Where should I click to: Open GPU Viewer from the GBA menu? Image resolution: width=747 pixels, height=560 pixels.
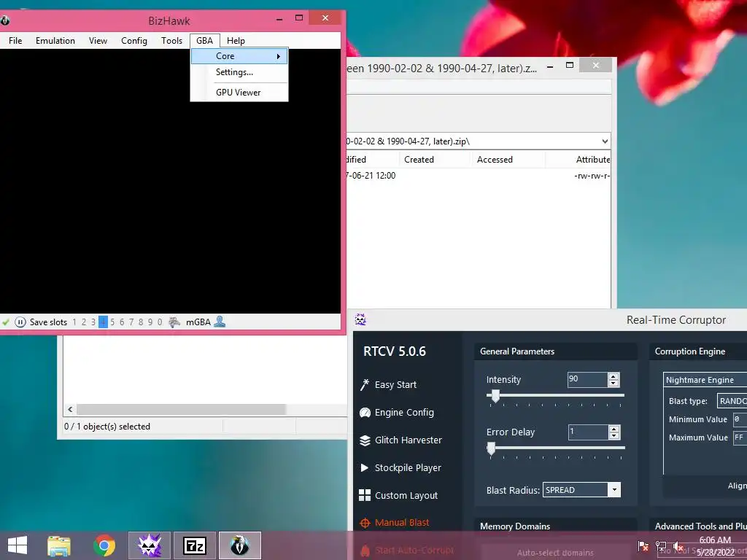coord(239,93)
